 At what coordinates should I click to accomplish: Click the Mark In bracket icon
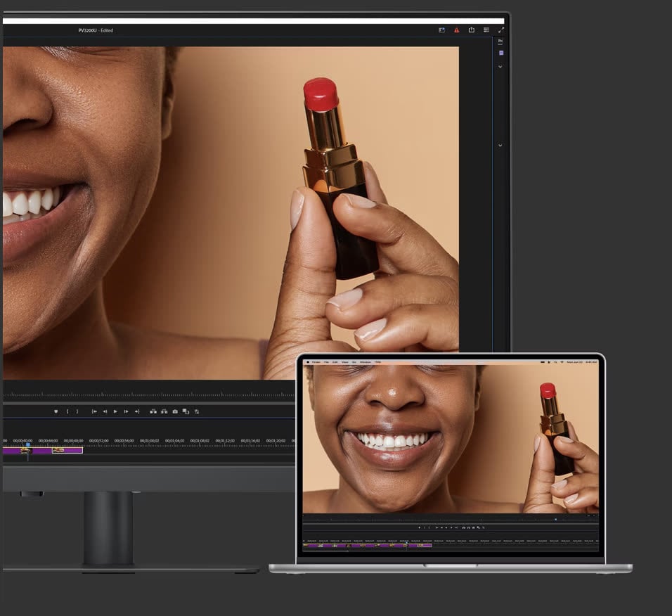click(67, 411)
